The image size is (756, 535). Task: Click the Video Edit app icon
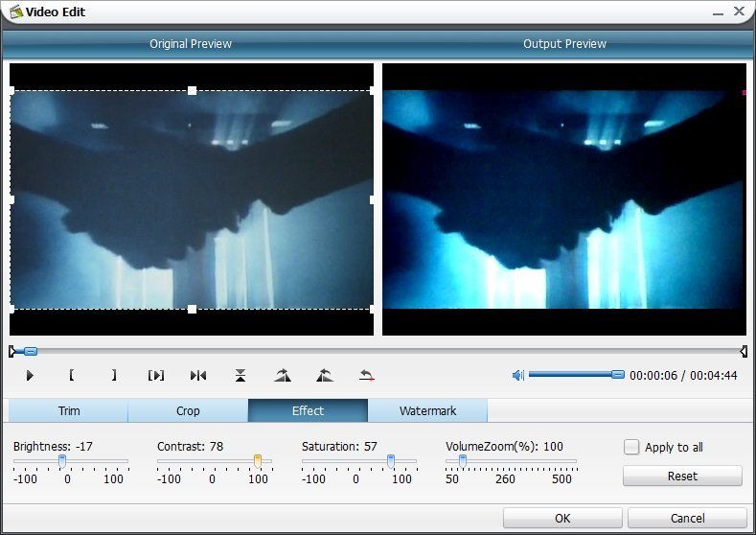click(x=16, y=12)
